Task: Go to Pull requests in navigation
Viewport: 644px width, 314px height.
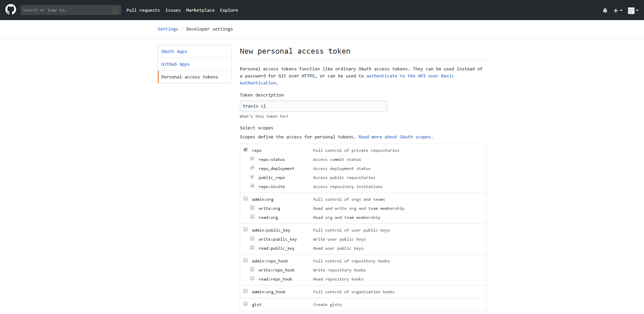Action: 143,10
